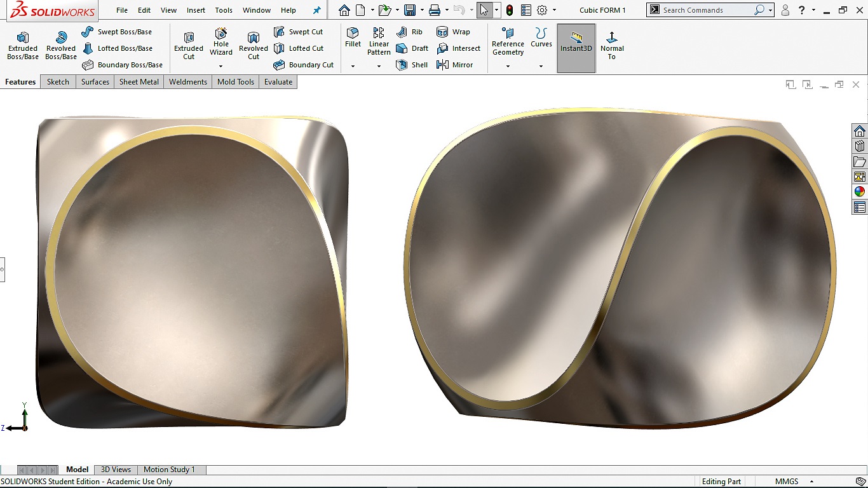Switch to the Motion Study 1 tab

click(169, 470)
